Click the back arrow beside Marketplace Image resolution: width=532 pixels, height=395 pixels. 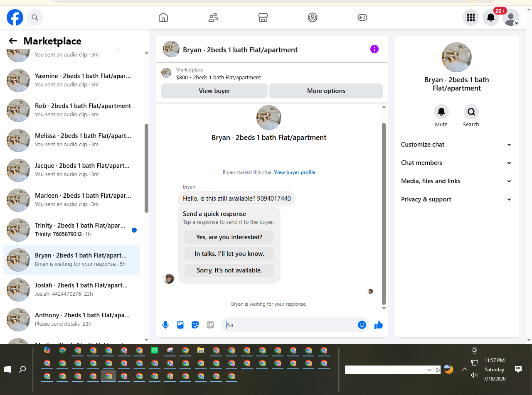pyautogui.click(x=13, y=41)
